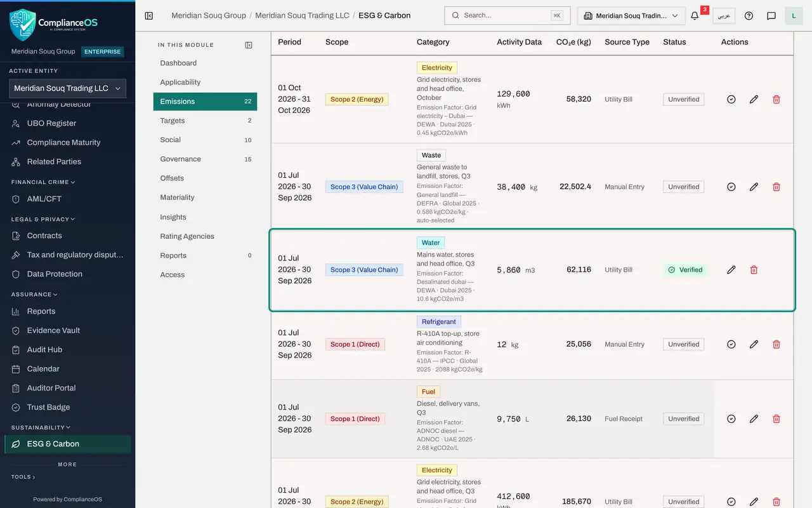
Task: Open Evidence Vault in sidebar
Action: 67,330
